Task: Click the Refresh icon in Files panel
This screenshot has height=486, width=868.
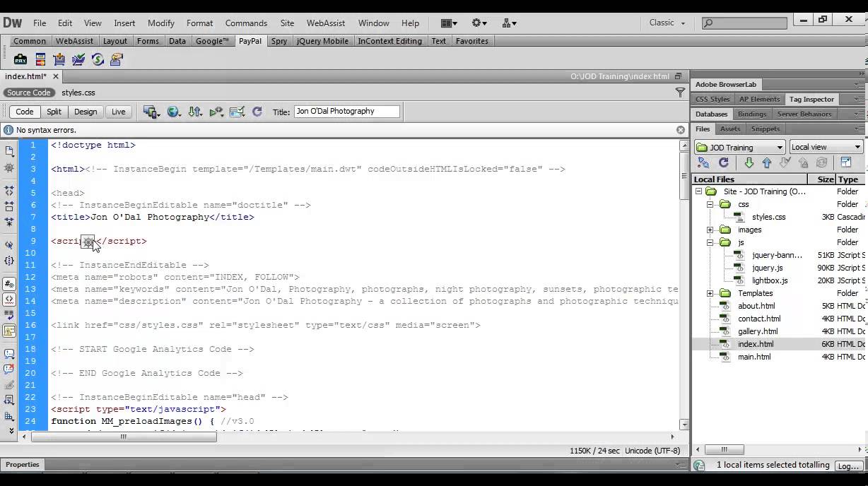Action: pyautogui.click(x=724, y=163)
